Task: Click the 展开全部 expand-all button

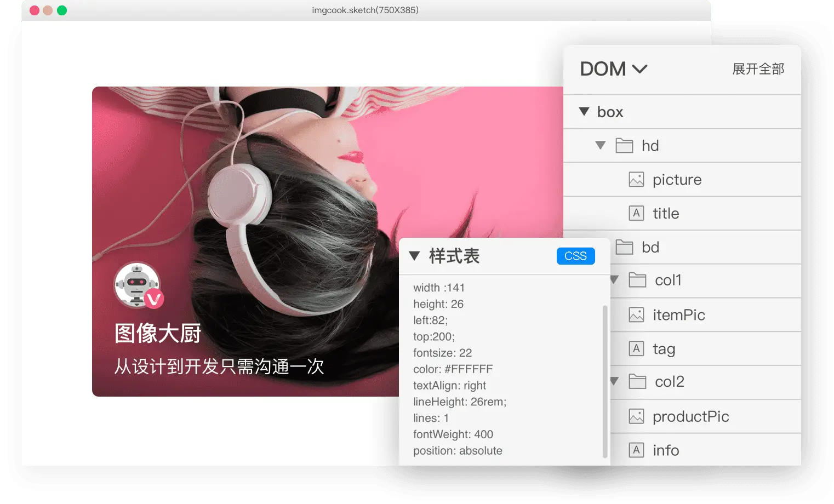Action: tap(758, 69)
